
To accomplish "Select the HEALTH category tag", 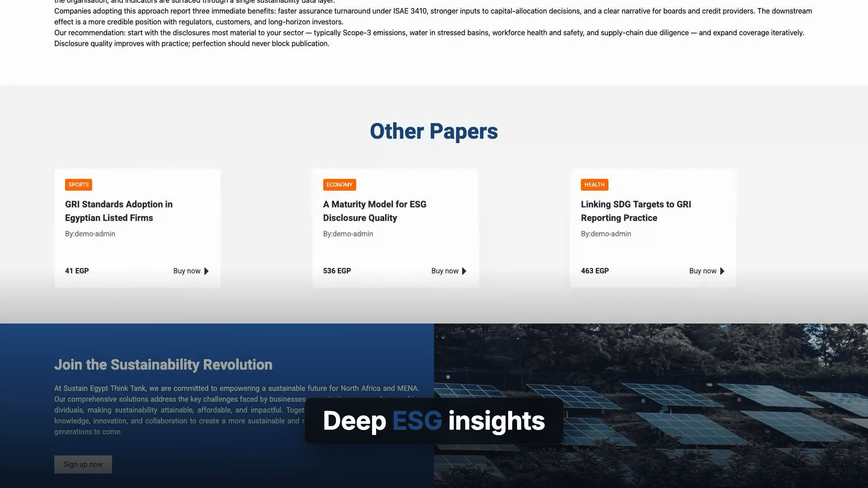I will click(594, 185).
